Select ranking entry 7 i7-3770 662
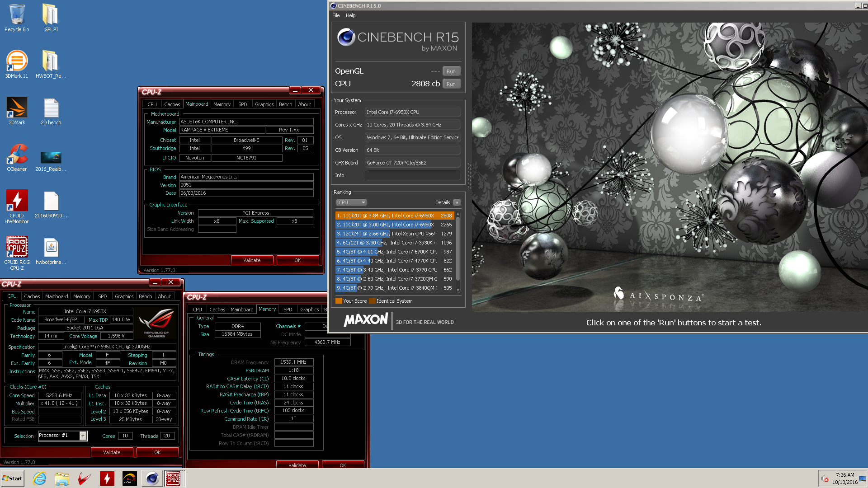 pyautogui.click(x=394, y=270)
